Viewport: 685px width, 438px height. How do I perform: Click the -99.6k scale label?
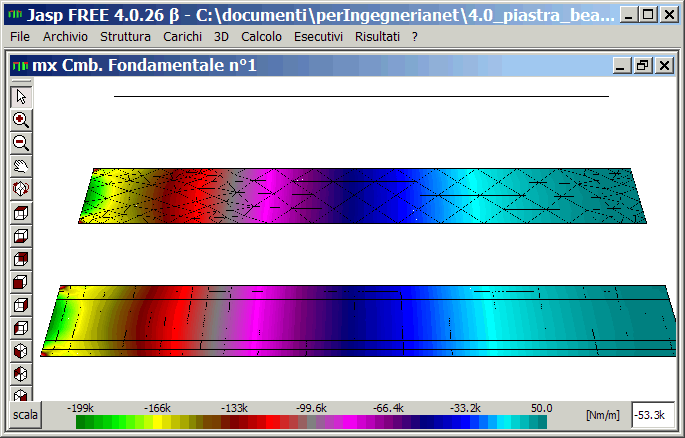[311, 408]
